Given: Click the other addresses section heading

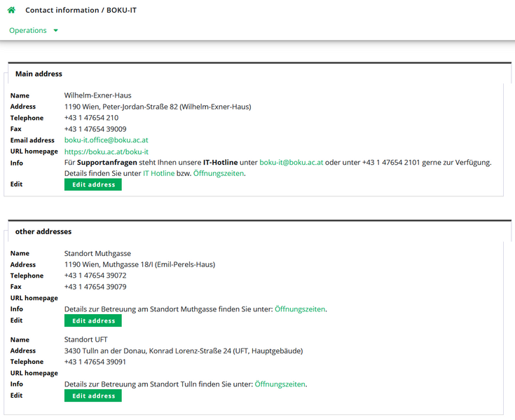Looking at the screenshot, I should (43, 231).
